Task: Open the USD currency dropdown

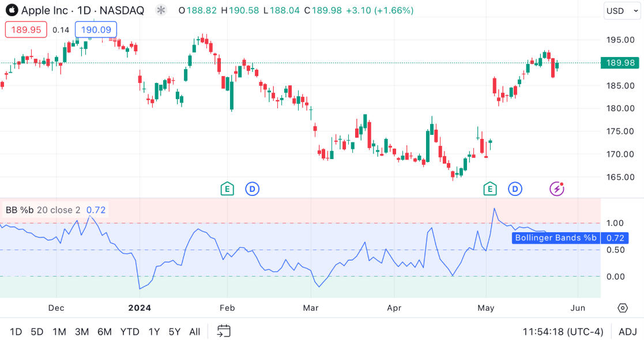Action: click(x=622, y=11)
